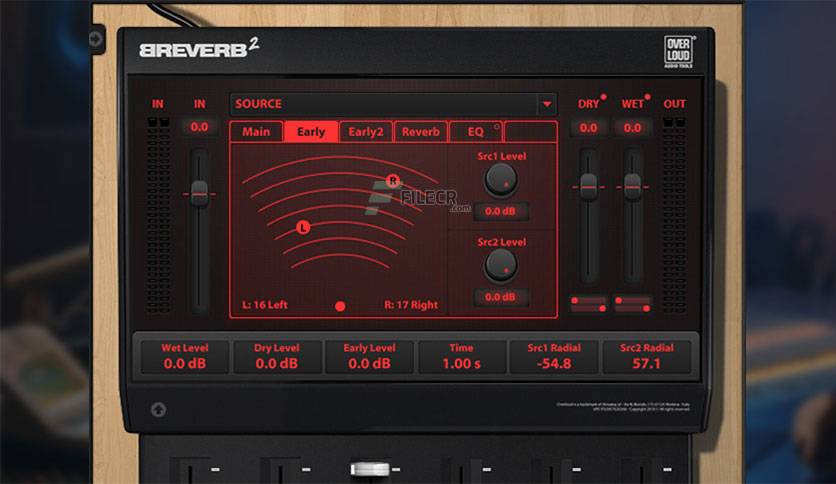This screenshot has width=836, height=484.
Task: Click the Overloud Audio Tools logo
Action: click(679, 51)
